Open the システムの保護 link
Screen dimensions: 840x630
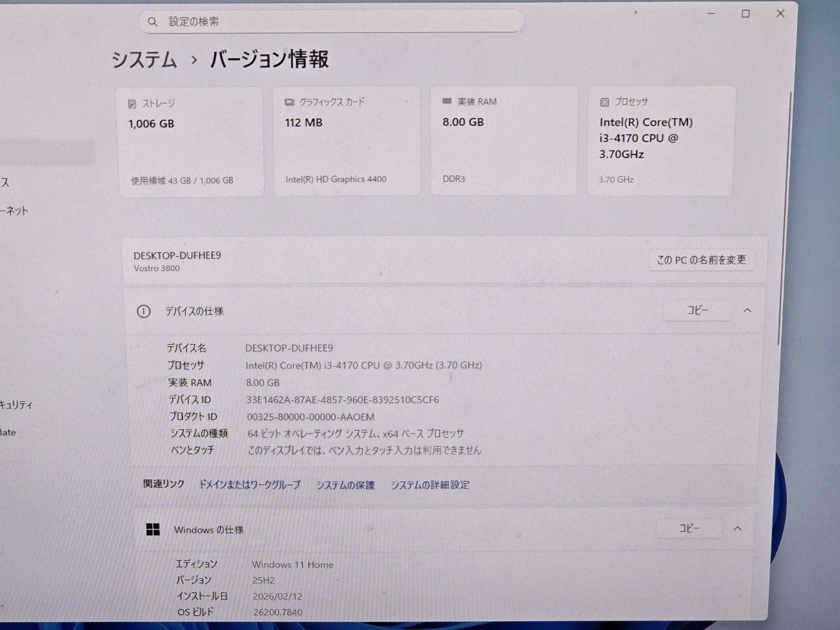(345, 486)
